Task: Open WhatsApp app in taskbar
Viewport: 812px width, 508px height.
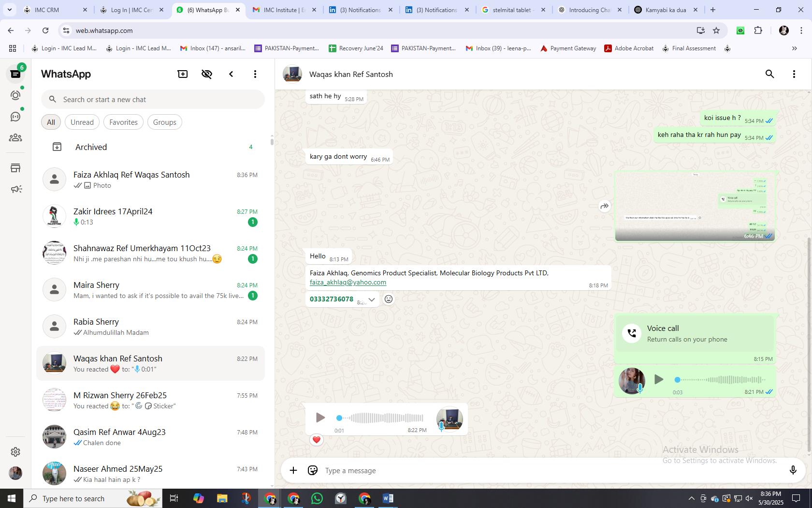Action: coord(317,498)
